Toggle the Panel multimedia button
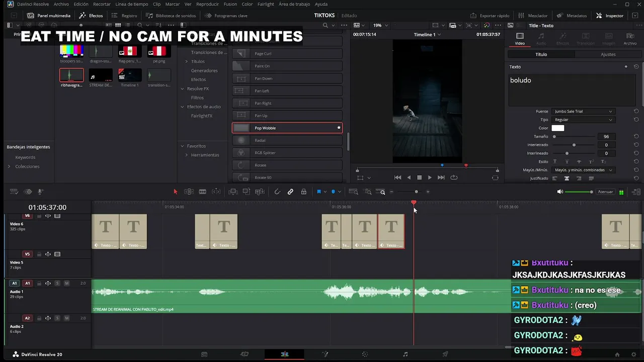This screenshot has width=644, height=362. [x=49, y=16]
